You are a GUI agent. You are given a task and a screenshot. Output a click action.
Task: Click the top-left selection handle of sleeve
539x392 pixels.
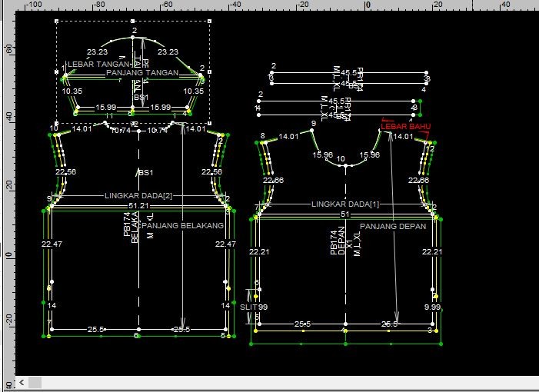pos(58,22)
